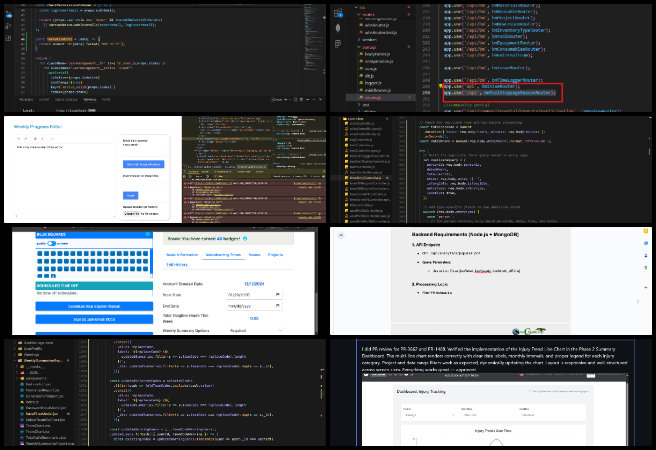Open the Teams profile tab
Image resolution: width=656 pixels, height=450 pixels.
254,254
